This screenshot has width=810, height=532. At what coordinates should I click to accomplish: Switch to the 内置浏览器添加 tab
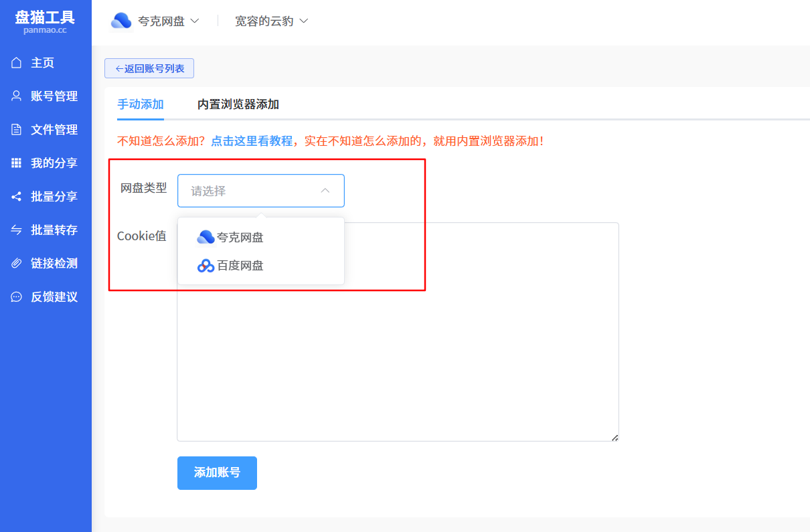tap(238, 104)
